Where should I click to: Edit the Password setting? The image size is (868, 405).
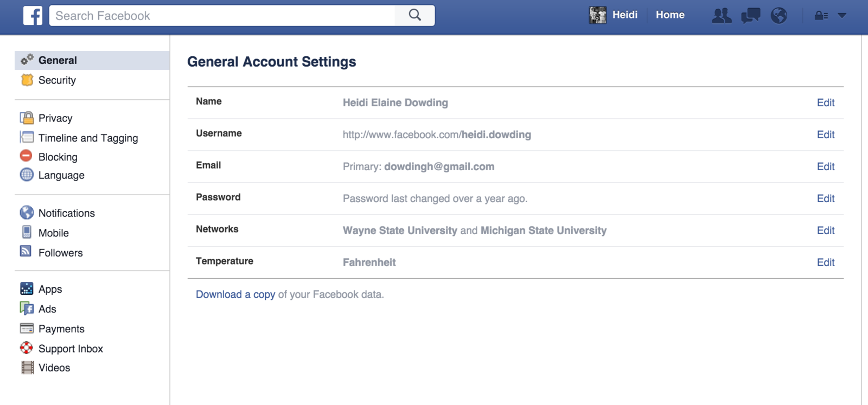[826, 198]
